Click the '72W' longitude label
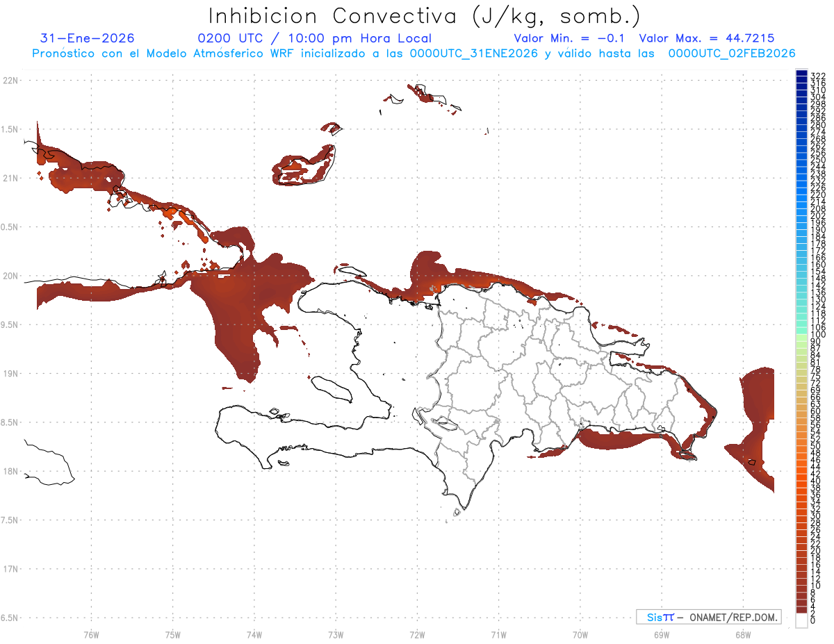The height and width of the screenshot is (644, 834). [418, 634]
